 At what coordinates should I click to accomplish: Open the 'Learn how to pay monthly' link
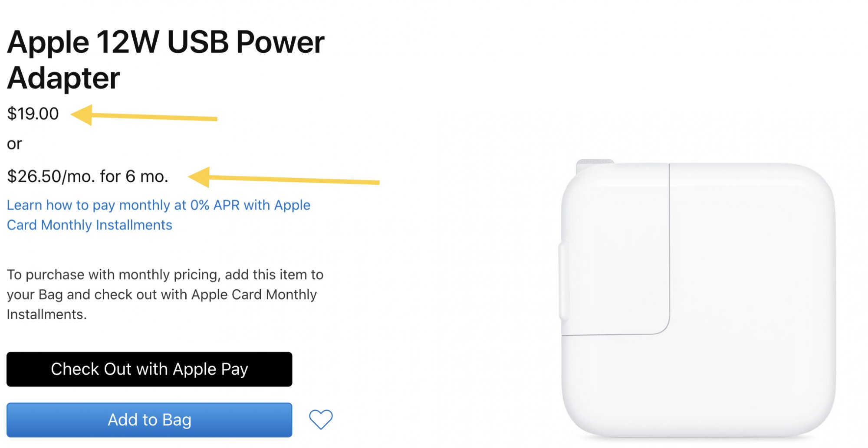pos(158,215)
